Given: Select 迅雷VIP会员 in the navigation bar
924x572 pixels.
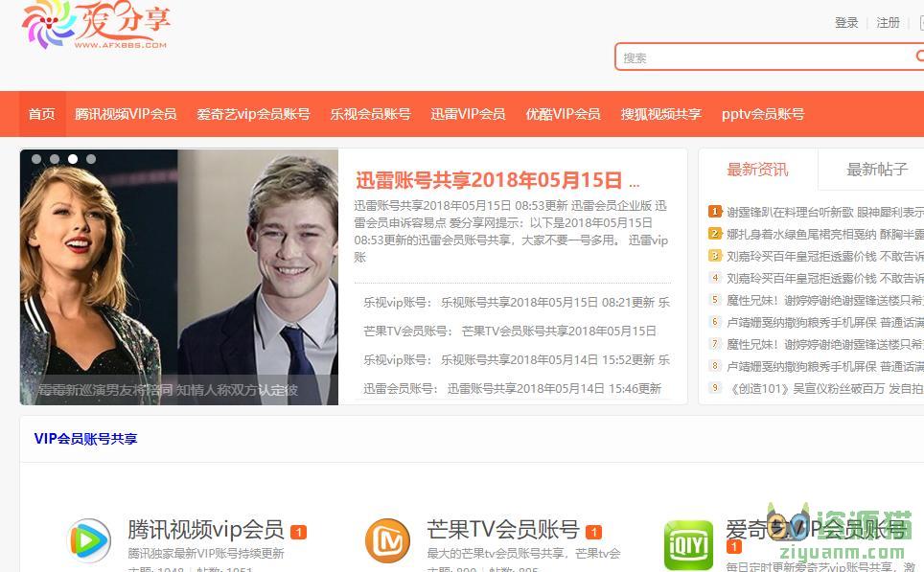Looking at the screenshot, I should pyautogui.click(x=468, y=113).
